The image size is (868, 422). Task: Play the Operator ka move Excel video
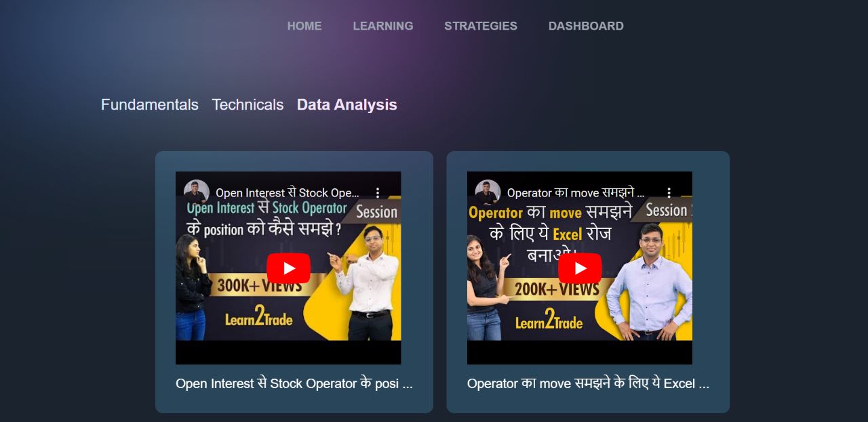pyautogui.click(x=580, y=268)
